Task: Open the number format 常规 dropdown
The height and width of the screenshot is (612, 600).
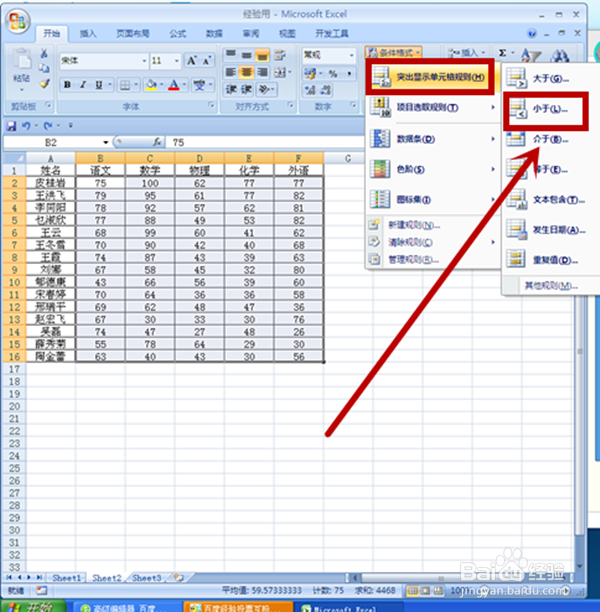Action: click(351, 55)
